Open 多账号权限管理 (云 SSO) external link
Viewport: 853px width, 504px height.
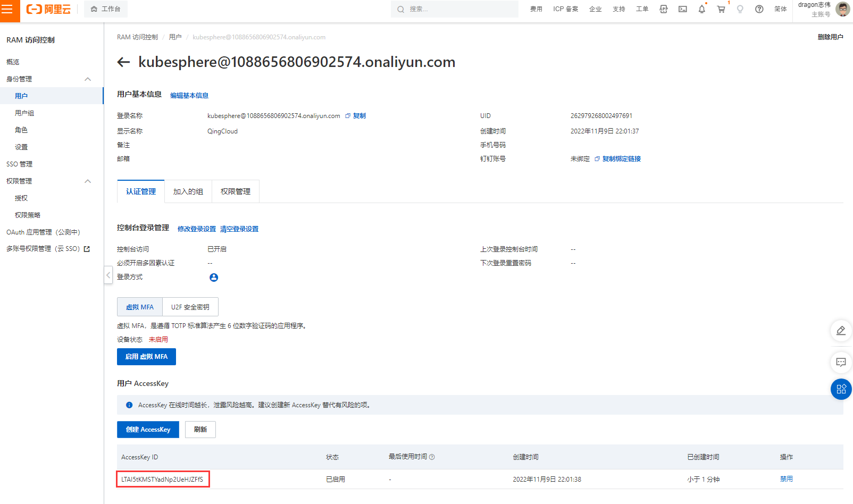[48, 249]
